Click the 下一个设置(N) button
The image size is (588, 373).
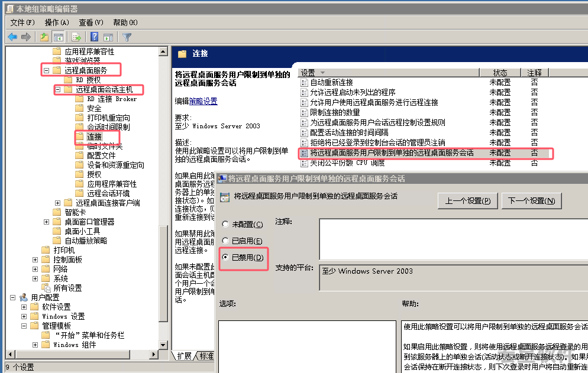tap(531, 201)
